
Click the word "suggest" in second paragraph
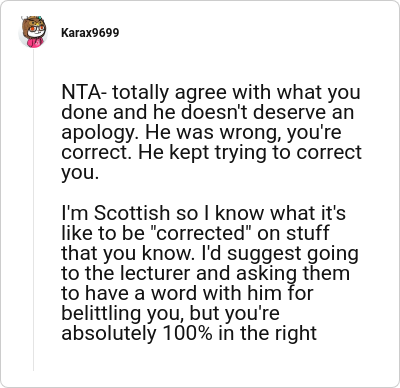264,254
